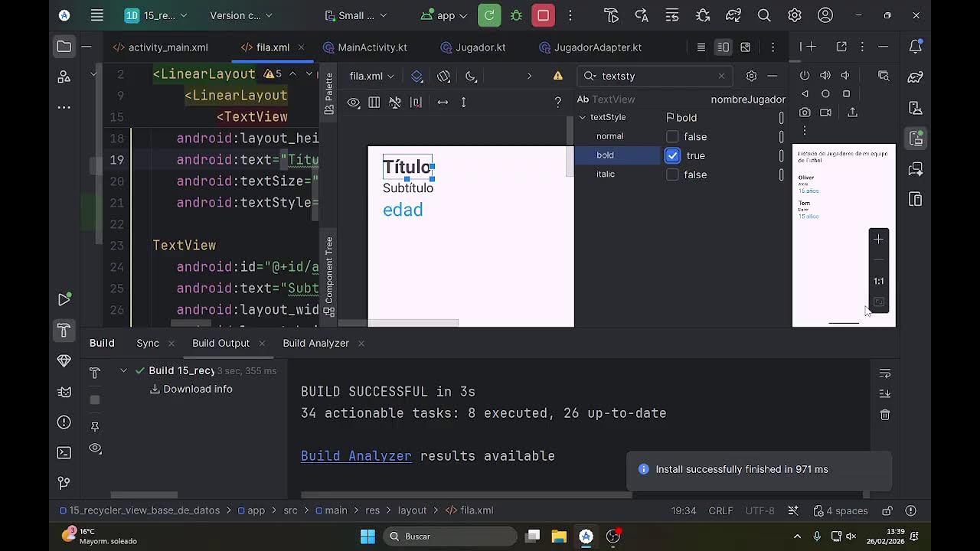This screenshot has height=551, width=980.
Task: Open the Windows Start menu
Action: click(367, 536)
